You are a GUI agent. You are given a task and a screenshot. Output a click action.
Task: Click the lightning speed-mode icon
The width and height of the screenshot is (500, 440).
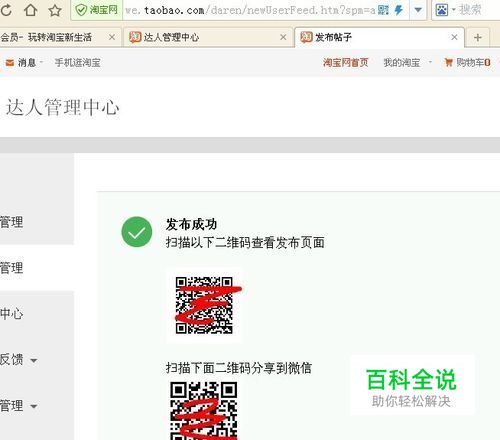click(398, 10)
